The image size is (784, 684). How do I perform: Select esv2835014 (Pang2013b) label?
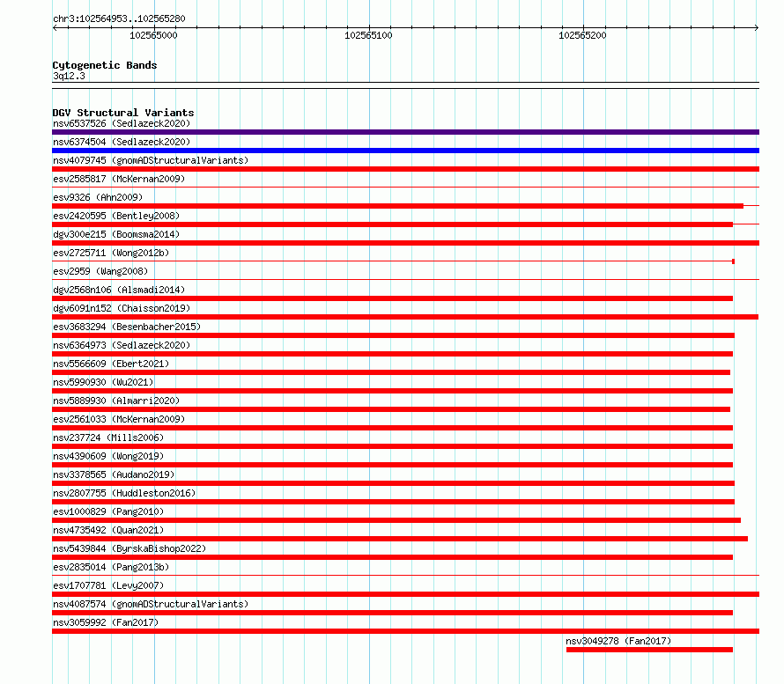(x=111, y=567)
